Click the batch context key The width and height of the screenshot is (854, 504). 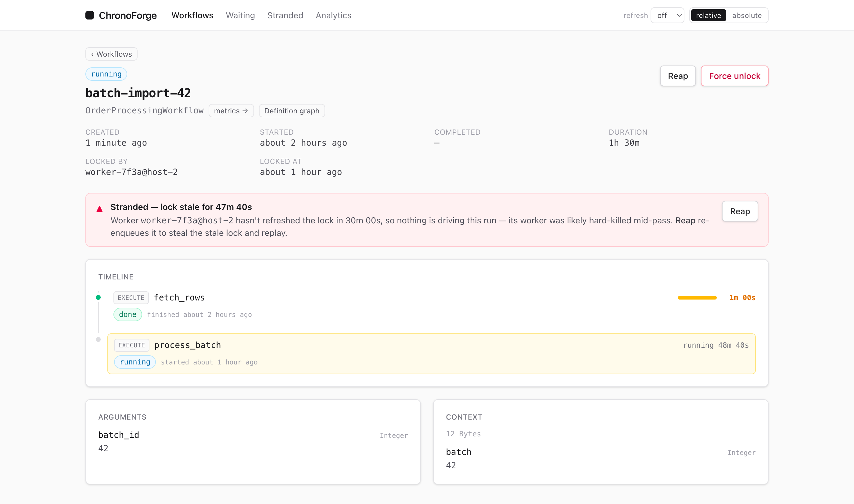click(x=458, y=452)
